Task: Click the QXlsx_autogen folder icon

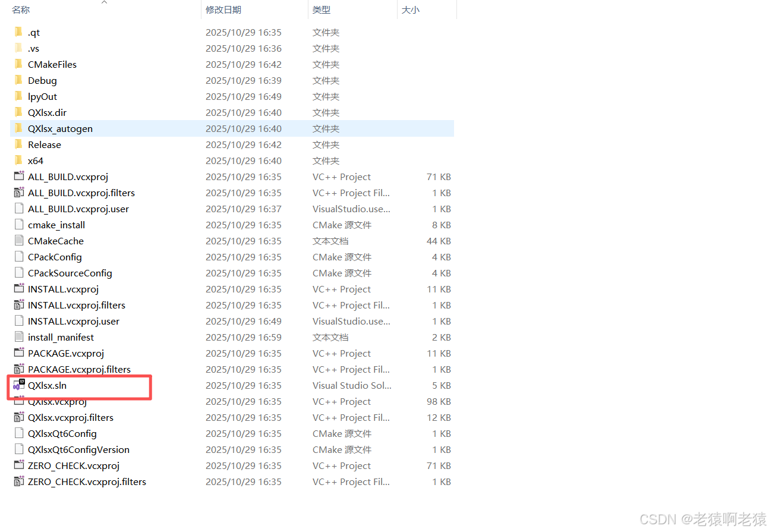Action: pyautogui.click(x=18, y=128)
